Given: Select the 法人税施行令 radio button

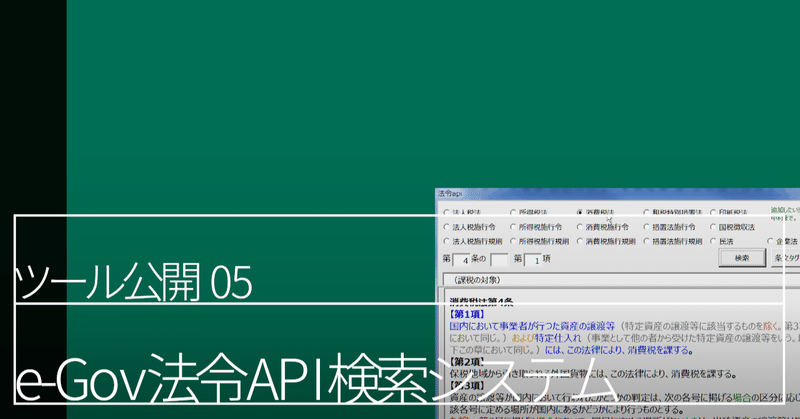Looking at the screenshot, I should coord(446,227).
